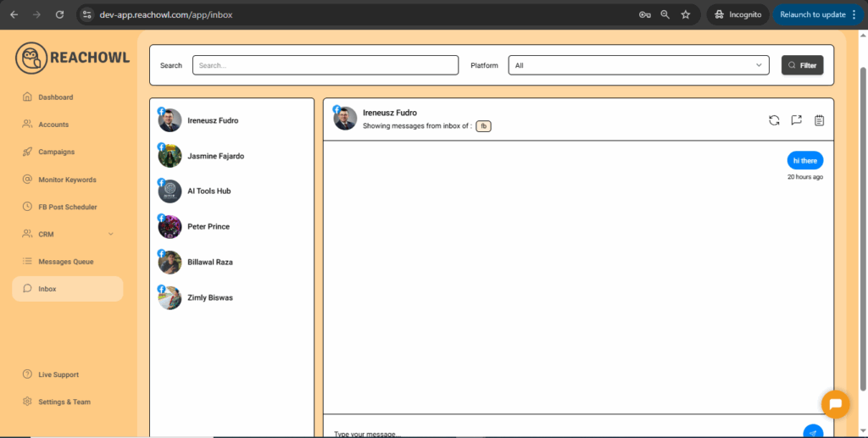Open Chrome three-dot menu
Viewport: 868px width, 438px height.
[x=854, y=15]
